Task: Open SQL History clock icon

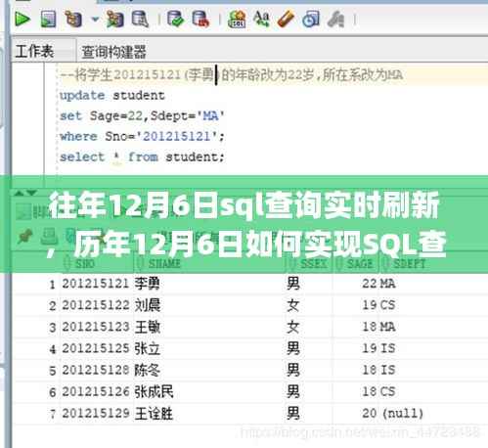Action: [311, 19]
